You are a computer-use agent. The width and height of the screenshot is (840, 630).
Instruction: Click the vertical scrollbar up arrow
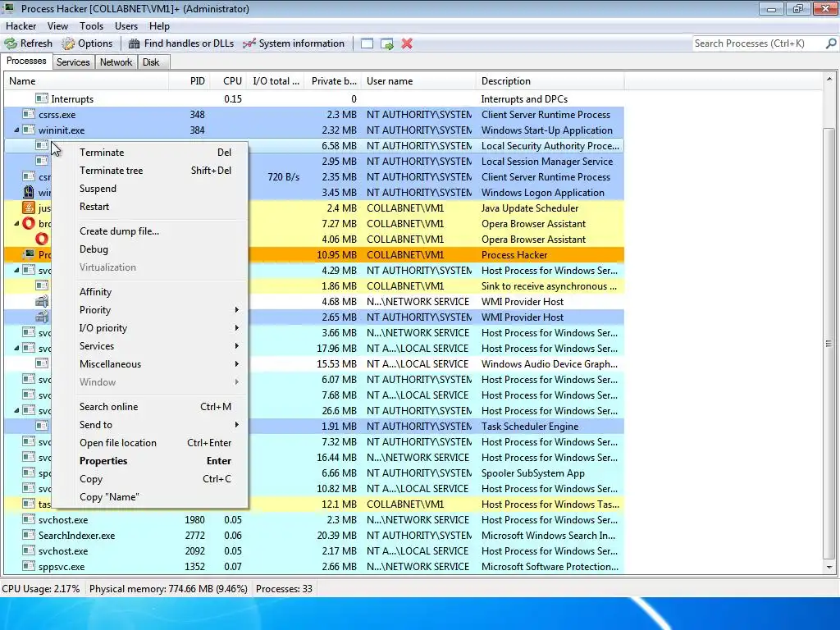(829, 80)
